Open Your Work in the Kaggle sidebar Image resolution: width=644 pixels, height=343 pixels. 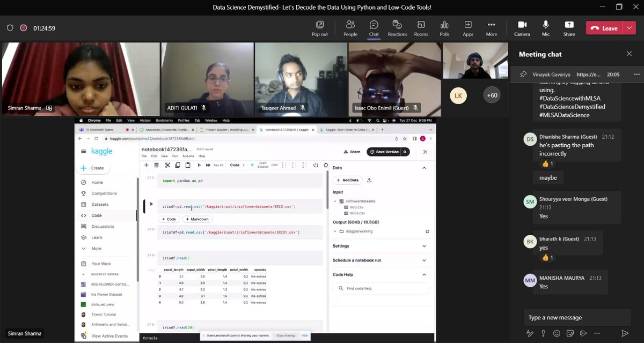click(101, 264)
